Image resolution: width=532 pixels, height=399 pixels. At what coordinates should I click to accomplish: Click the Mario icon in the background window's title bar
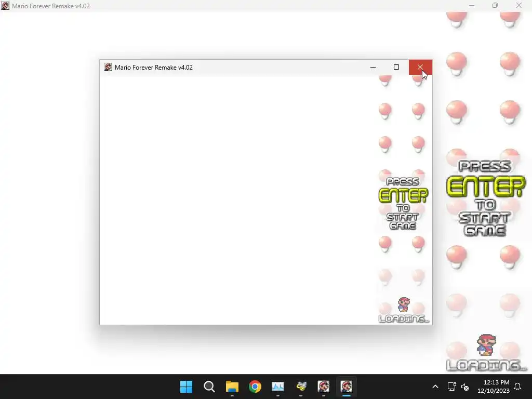pyautogui.click(x=5, y=6)
